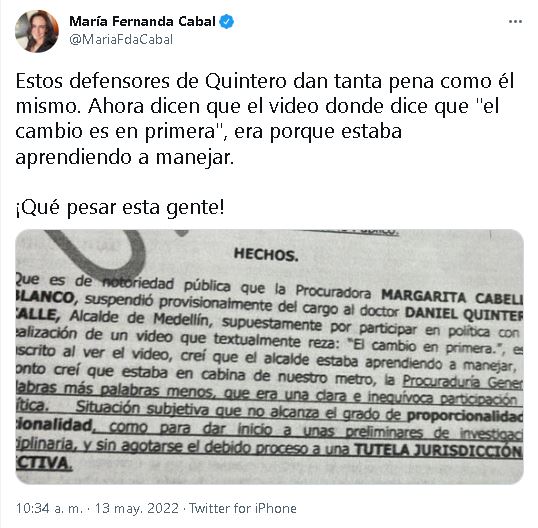The image size is (538, 528).
Task: Click the HECHOS heading in the photo
Action: click(266, 255)
